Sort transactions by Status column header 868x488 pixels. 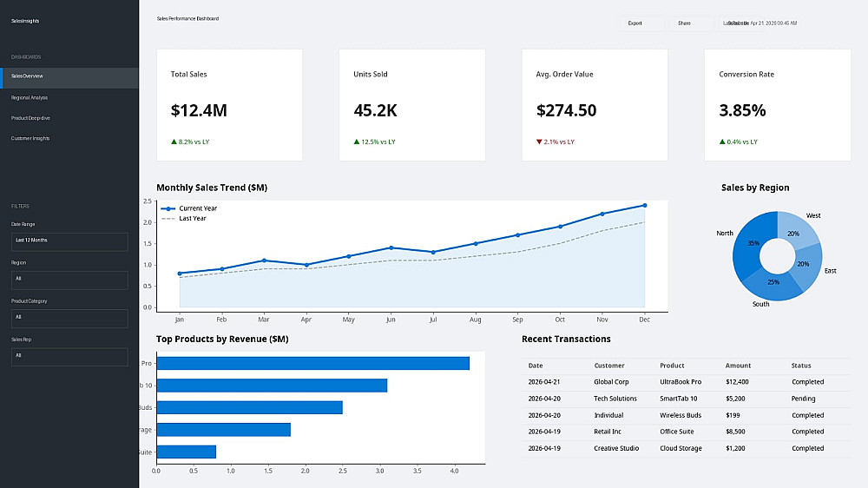point(801,366)
